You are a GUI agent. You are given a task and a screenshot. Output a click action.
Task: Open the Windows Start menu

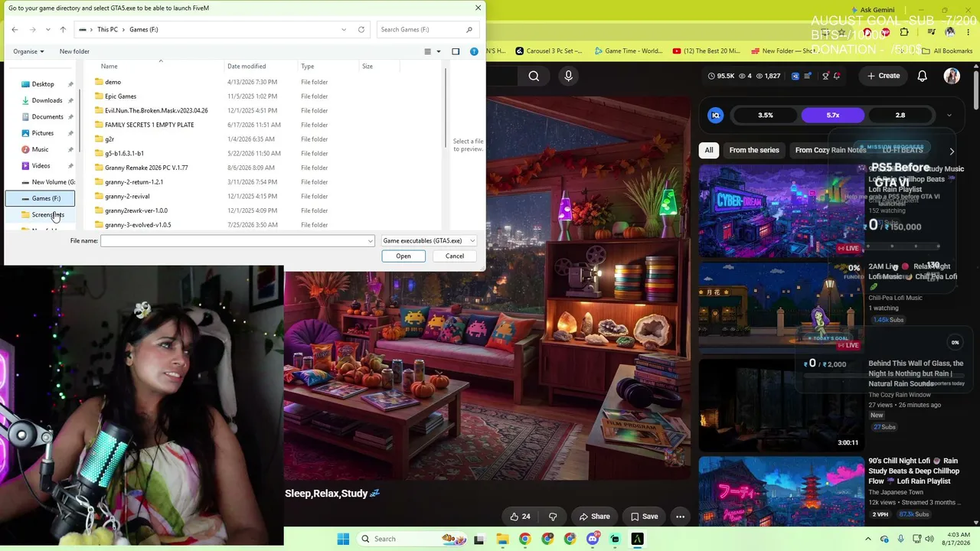[343, 539]
